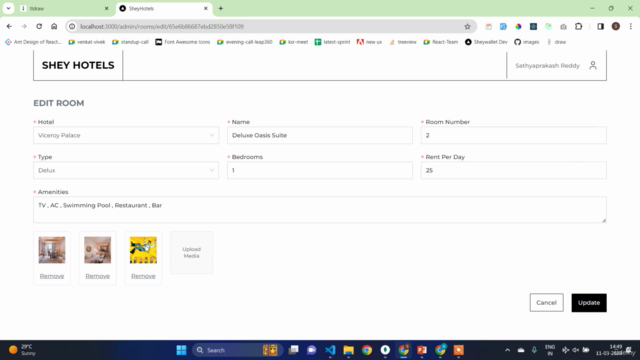This screenshot has height=360, width=640.
Task: Switch to the tldraw tab
Action: 64,8
